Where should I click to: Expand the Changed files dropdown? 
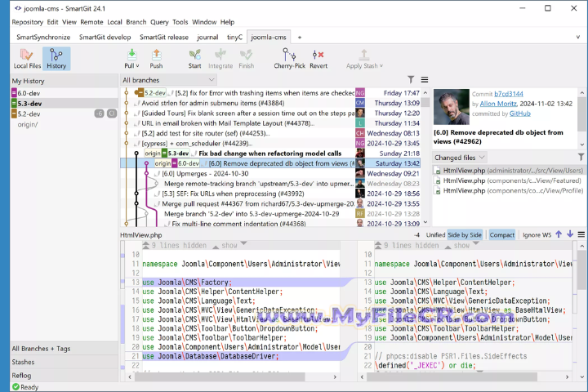pos(482,157)
